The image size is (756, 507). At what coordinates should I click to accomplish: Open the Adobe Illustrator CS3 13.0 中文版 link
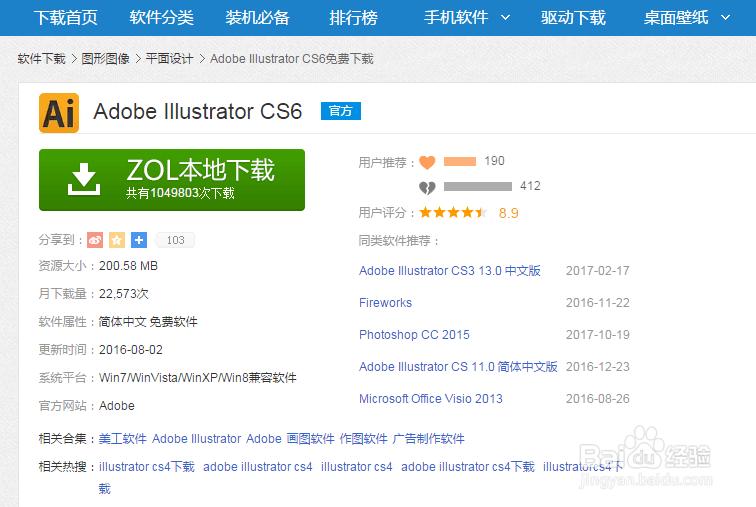[x=449, y=271]
